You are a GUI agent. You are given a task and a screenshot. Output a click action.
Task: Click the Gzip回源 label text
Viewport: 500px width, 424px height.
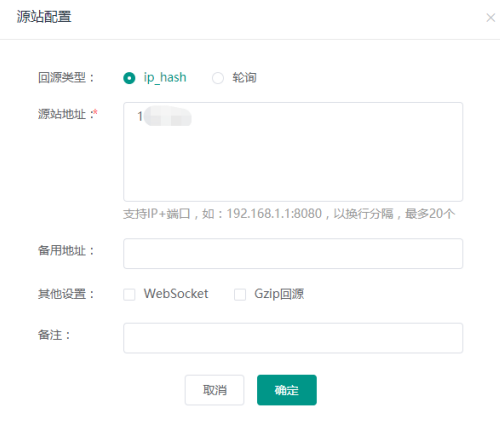pyautogui.click(x=279, y=294)
